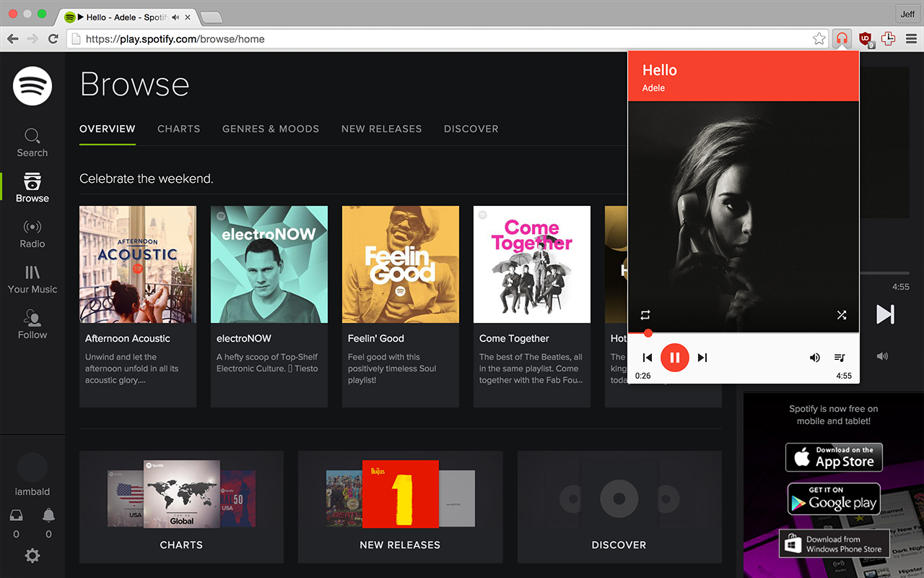The height and width of the screenshot is (578, 924).
Task: Open the New Releases tile
Action: [400, 507]
